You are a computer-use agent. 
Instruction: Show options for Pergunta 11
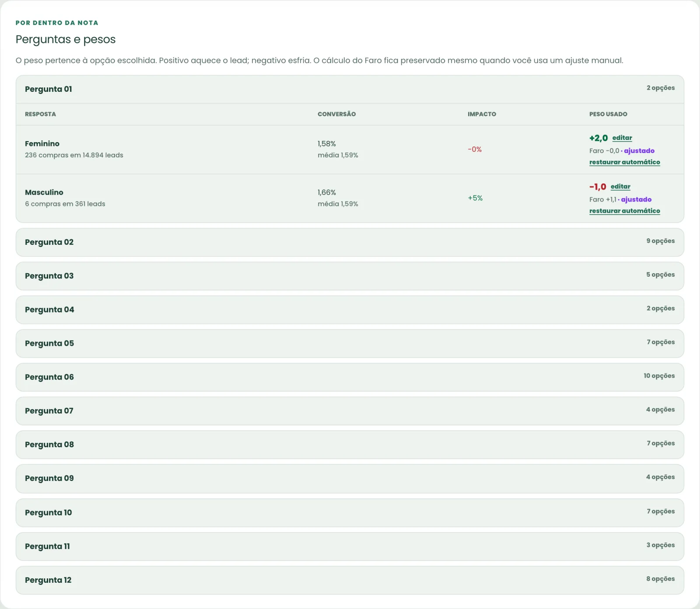click(x=350, y=546)
